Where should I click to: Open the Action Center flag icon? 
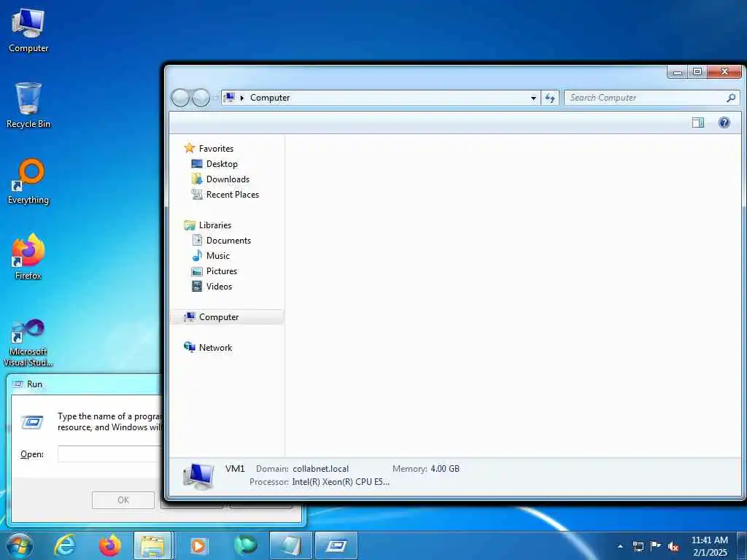656,546
